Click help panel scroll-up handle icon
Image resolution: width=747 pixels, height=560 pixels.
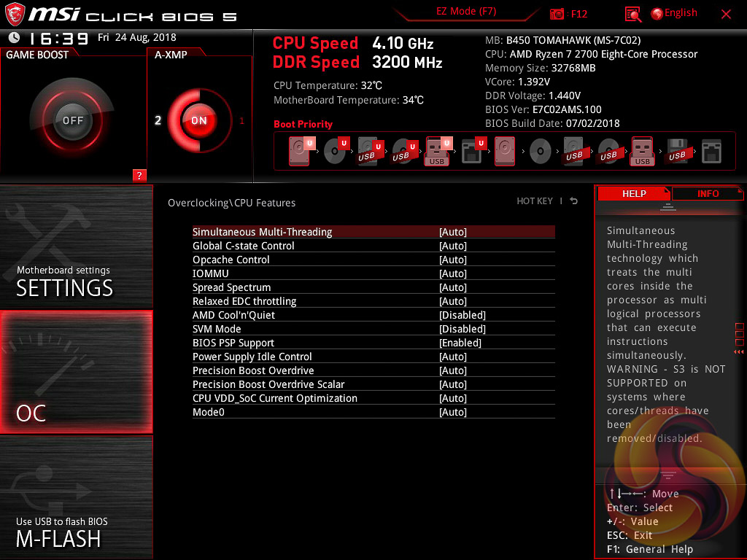[x=668, y=206]
